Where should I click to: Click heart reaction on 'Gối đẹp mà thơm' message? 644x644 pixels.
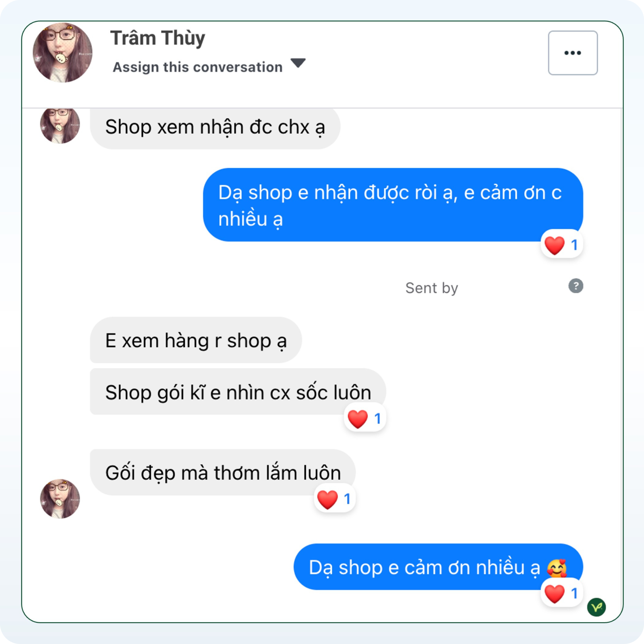click(x=334, y=499)
